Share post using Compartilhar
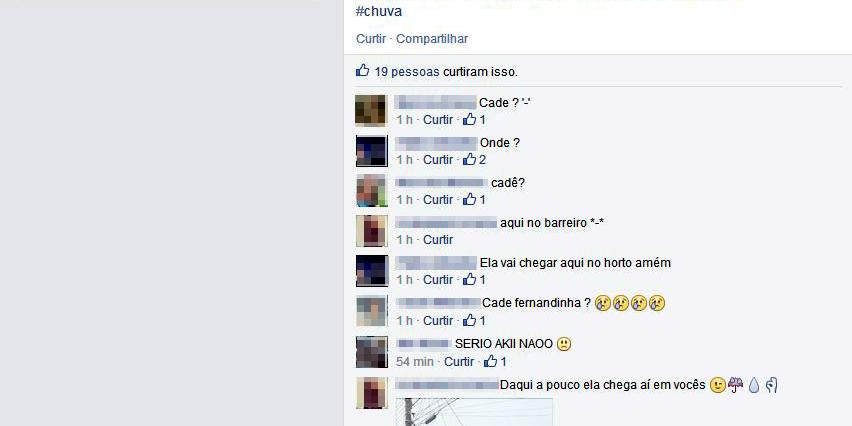Screen dimensions: 852x426 (432, 39)
